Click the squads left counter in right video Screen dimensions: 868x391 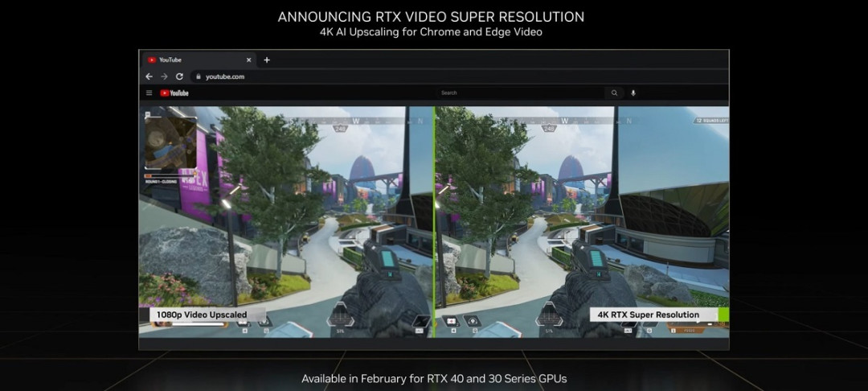pos(710,120)
